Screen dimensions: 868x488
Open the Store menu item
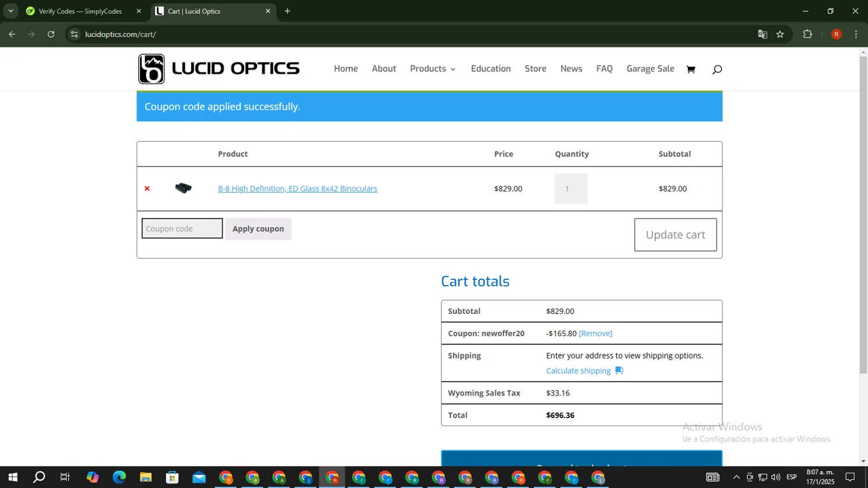[535, 69]
